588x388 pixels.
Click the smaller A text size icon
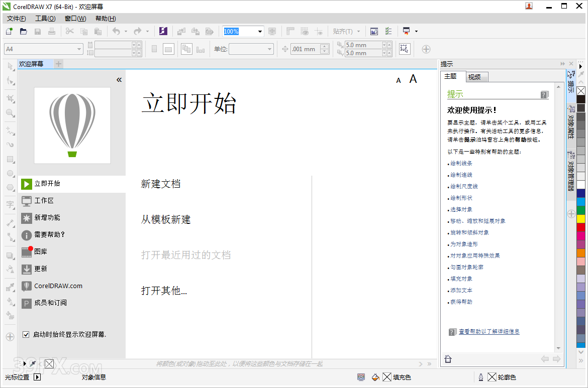398,80
